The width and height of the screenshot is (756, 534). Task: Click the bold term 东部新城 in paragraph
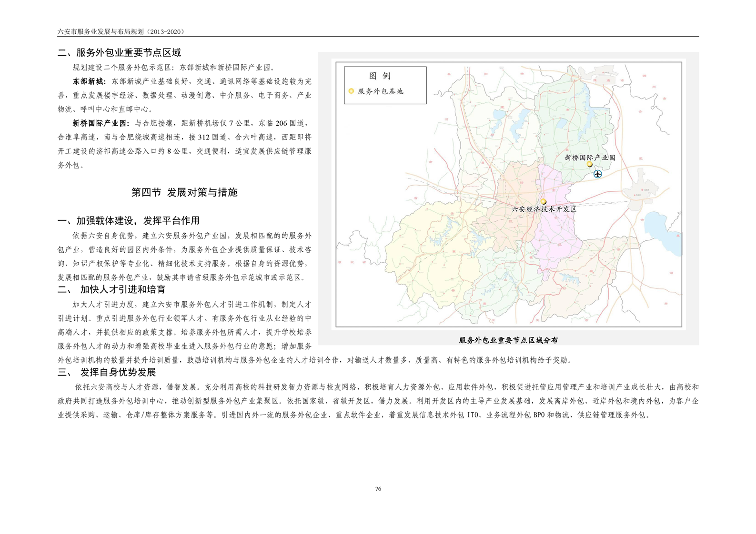point(89,81)
